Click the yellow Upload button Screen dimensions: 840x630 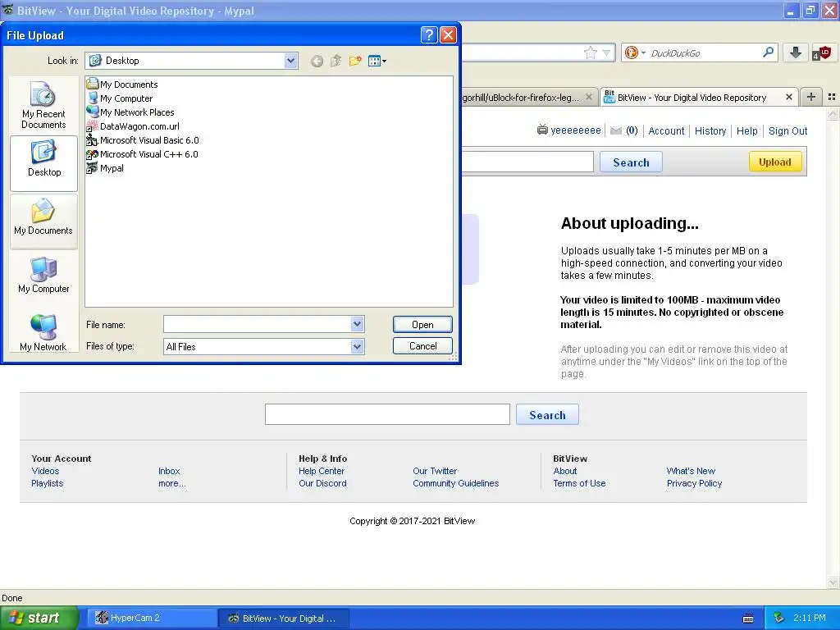[774, 162]
